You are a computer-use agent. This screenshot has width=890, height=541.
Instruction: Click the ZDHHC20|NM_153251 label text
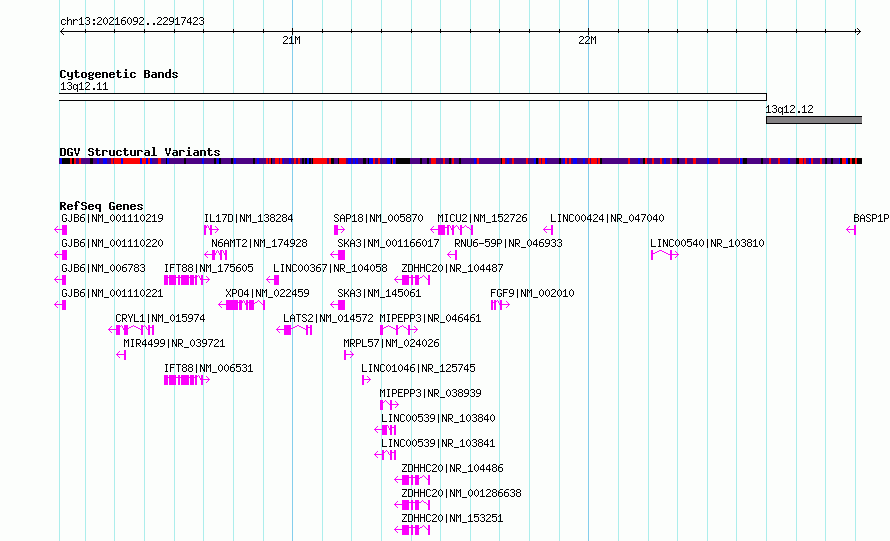(452, 518)
